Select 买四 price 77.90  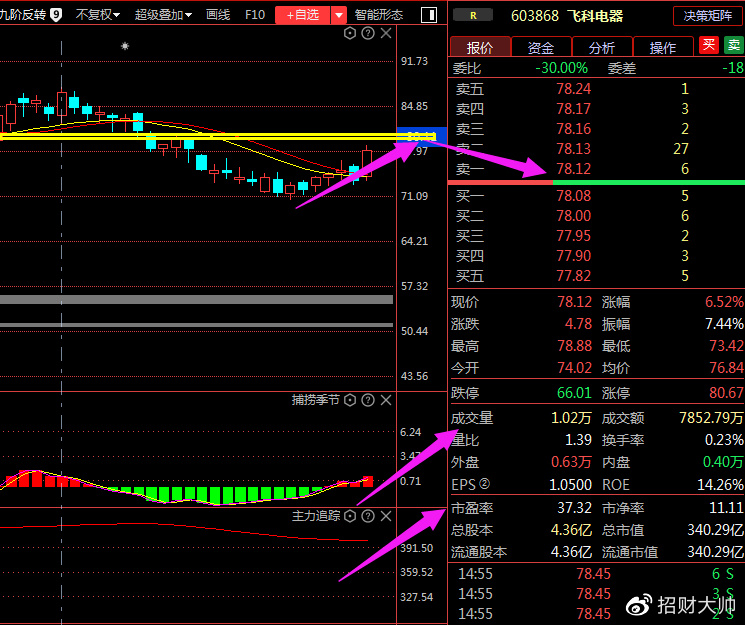click(x=573, y=256)
